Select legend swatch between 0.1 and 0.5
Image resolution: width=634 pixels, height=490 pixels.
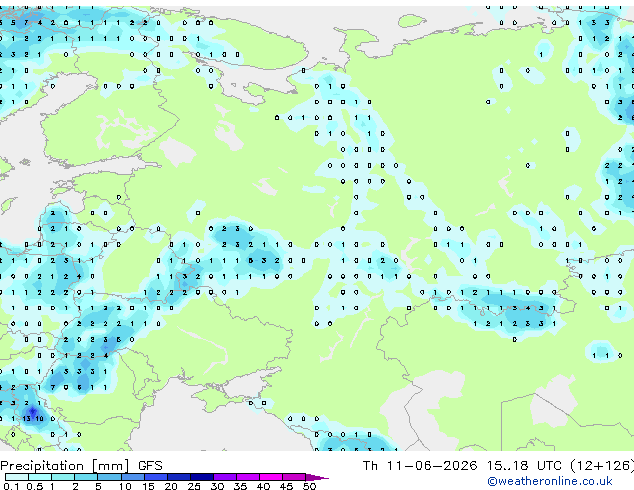tap(17, 477)
